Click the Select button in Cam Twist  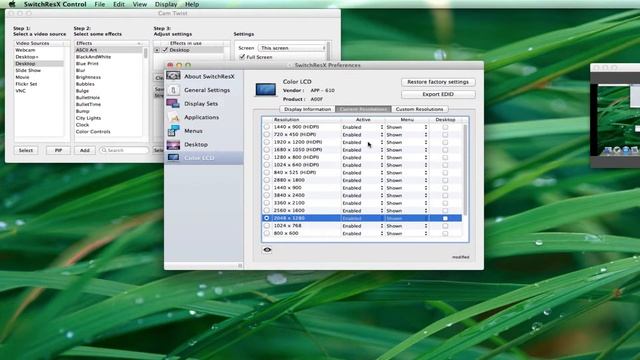26,150
